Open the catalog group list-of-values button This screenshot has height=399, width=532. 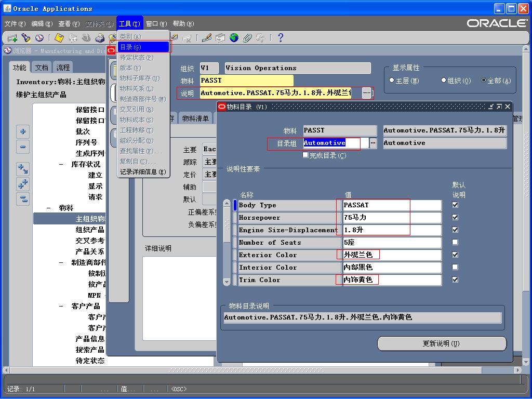373,143
